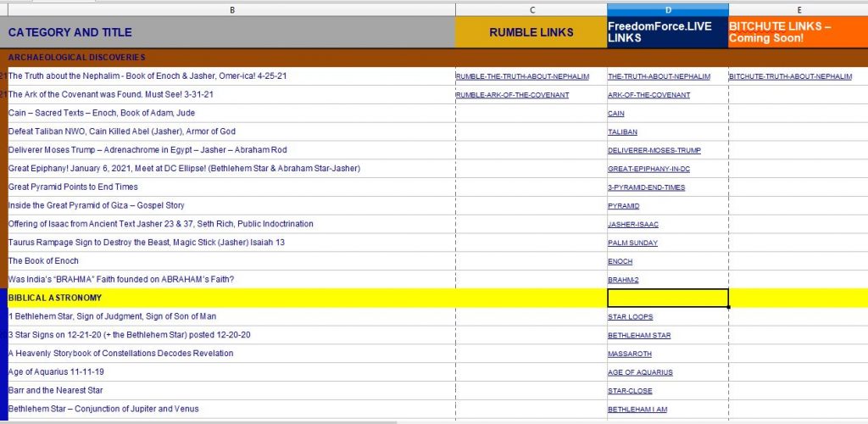868x424 pixels.
Task: Open PALM SUNDAY link
Action: (632, 243)
